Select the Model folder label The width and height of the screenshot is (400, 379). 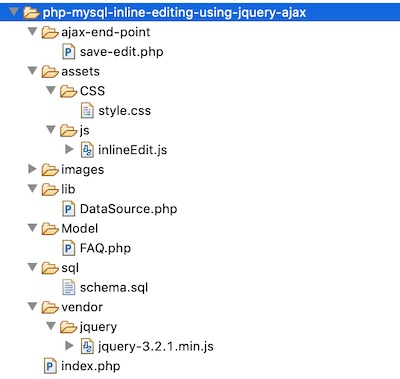click(80, 229)
